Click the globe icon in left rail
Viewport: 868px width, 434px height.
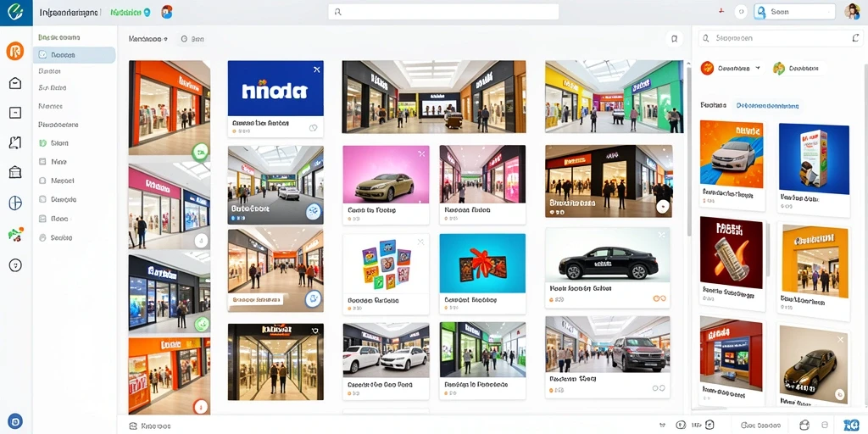(15, 203)
